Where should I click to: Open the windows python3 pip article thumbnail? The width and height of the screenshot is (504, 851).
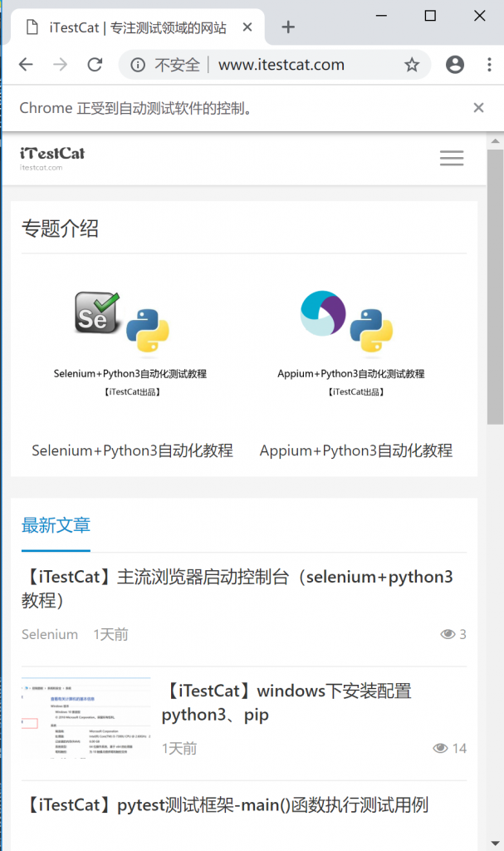[86, 717]
